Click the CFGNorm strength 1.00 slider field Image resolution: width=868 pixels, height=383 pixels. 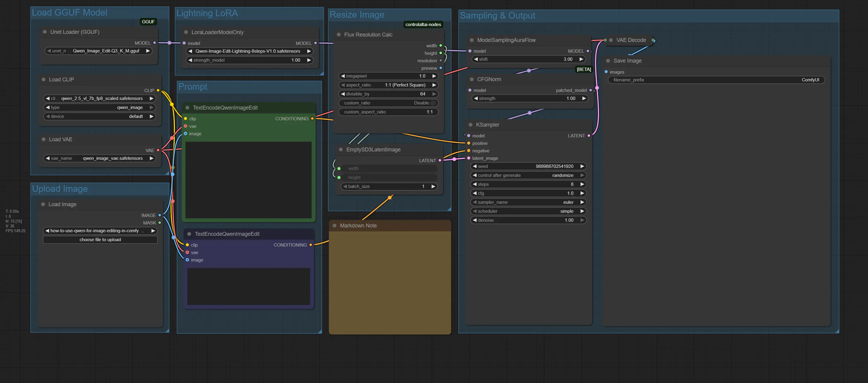pos(530,98)
